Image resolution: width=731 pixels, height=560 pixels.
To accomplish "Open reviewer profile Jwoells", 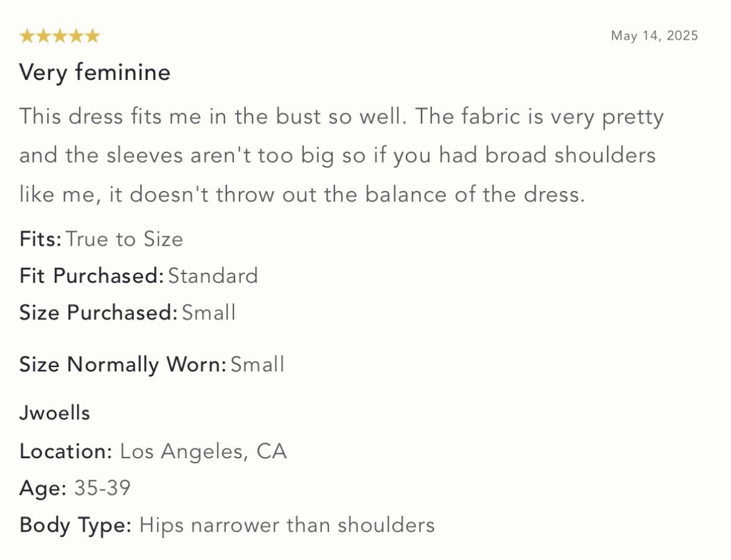I will click(x=55, y=413).
